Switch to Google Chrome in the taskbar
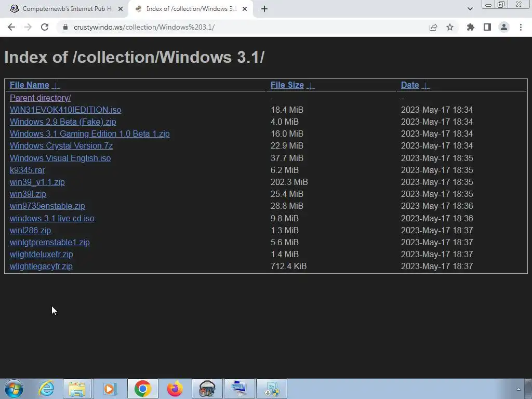The width and height of the screenshot is (532, 399). pos(142,389)
